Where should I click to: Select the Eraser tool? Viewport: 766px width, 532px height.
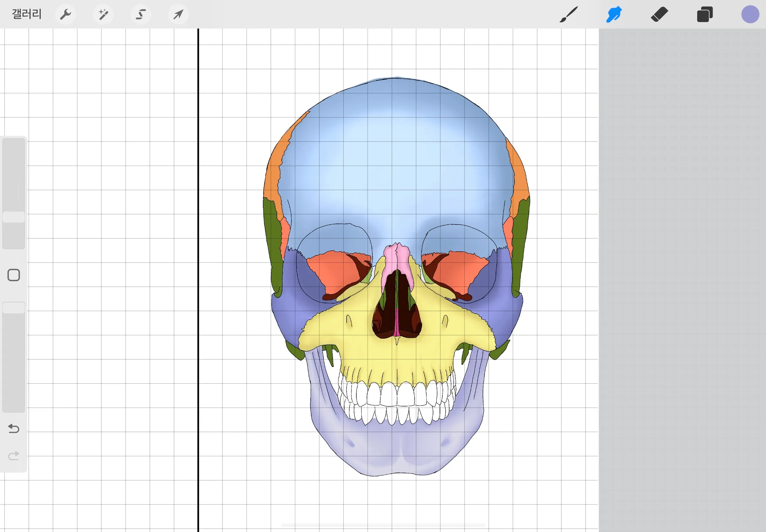pyautogui.click(x=659, y=14)
